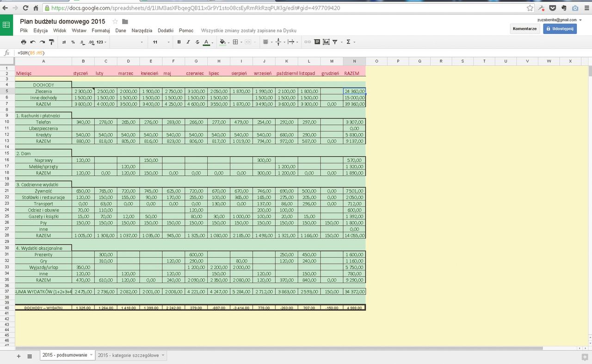Open the Dodatki menu
Viewport: 592px width, 364px height.
[166, 31]
